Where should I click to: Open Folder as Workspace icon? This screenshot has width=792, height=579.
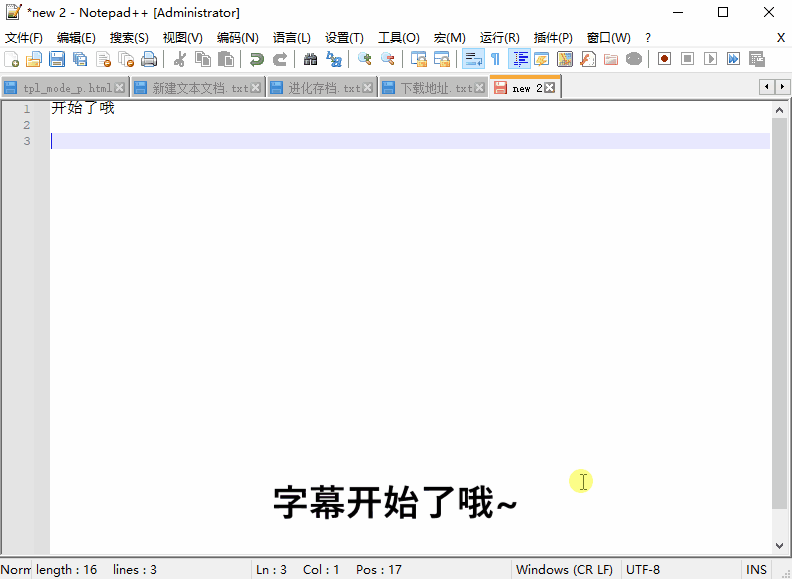click(611, 59)
